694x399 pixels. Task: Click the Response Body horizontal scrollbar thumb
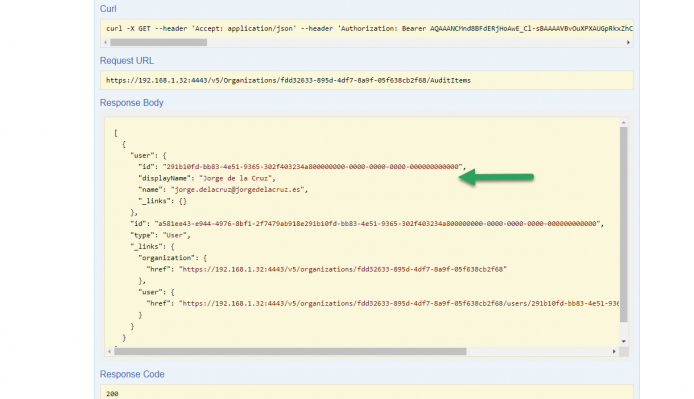[290, 352]
